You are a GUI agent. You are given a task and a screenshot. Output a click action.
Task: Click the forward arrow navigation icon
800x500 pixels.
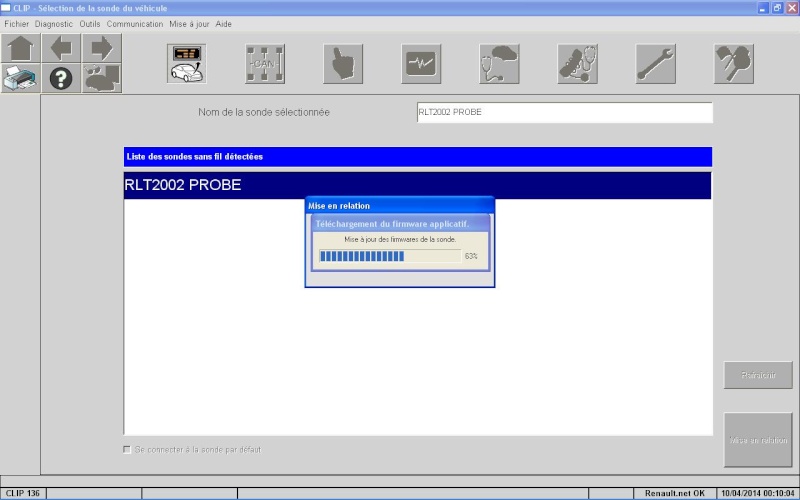pyautogui.click(x=102, y=48)
